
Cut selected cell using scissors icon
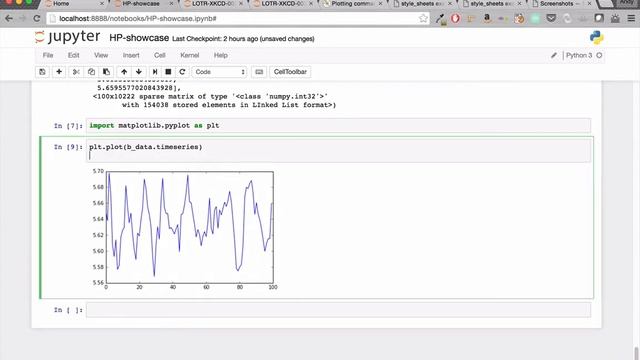[76, 72]
